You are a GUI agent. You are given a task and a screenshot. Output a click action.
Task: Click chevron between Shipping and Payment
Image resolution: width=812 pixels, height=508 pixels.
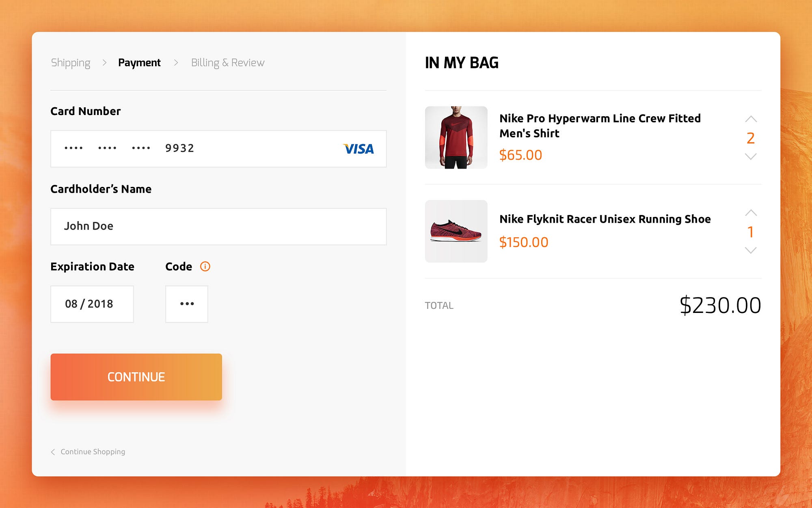[104, 63]
